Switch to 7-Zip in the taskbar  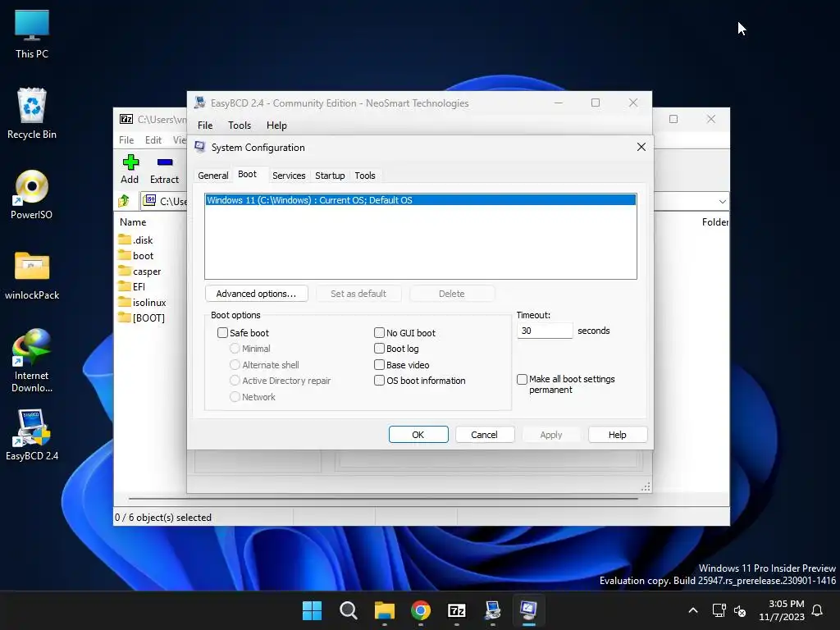(456, 610)
